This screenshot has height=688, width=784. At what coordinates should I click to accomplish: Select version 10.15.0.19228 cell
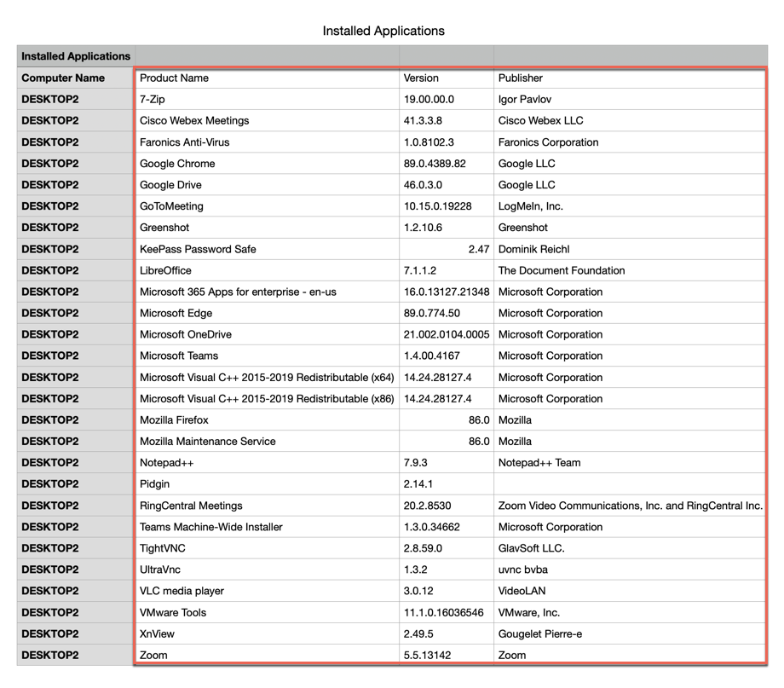(x=447, y=206)
